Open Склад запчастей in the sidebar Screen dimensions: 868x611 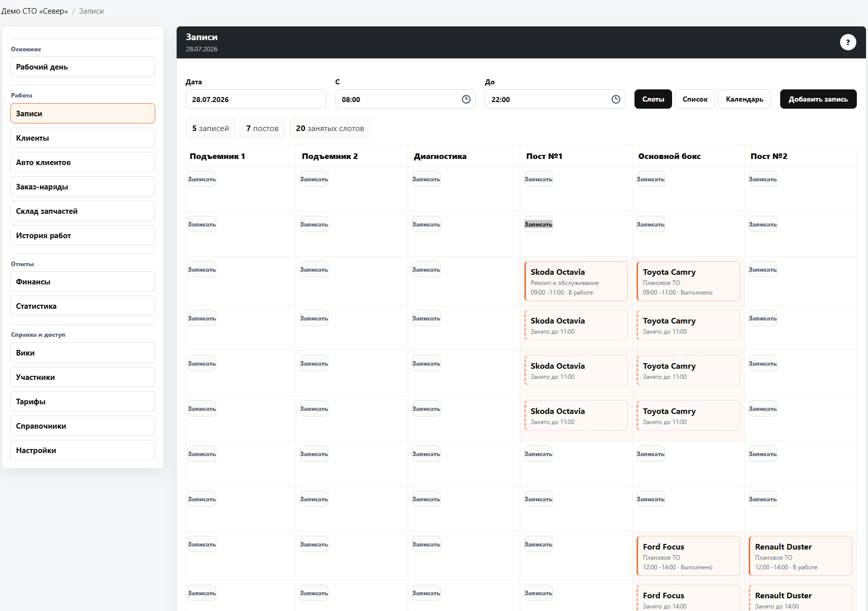pyautogui.click(x=83, y=211)
